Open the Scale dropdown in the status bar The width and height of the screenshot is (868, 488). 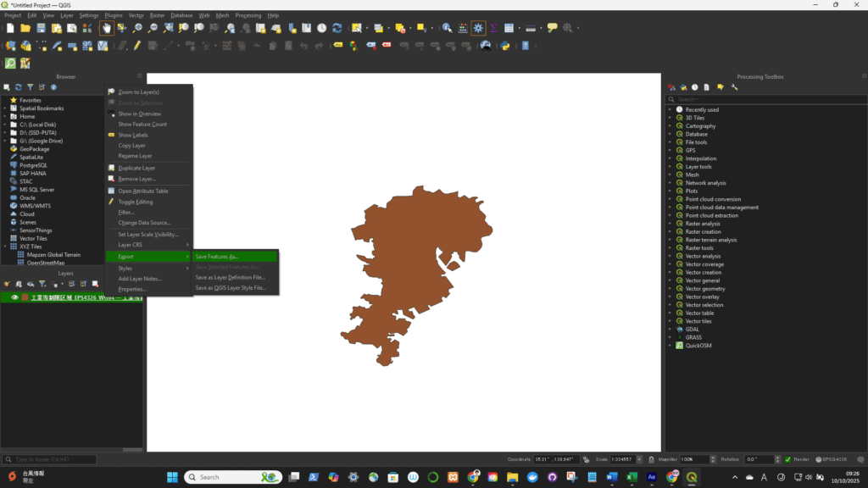tap(638, 459)
